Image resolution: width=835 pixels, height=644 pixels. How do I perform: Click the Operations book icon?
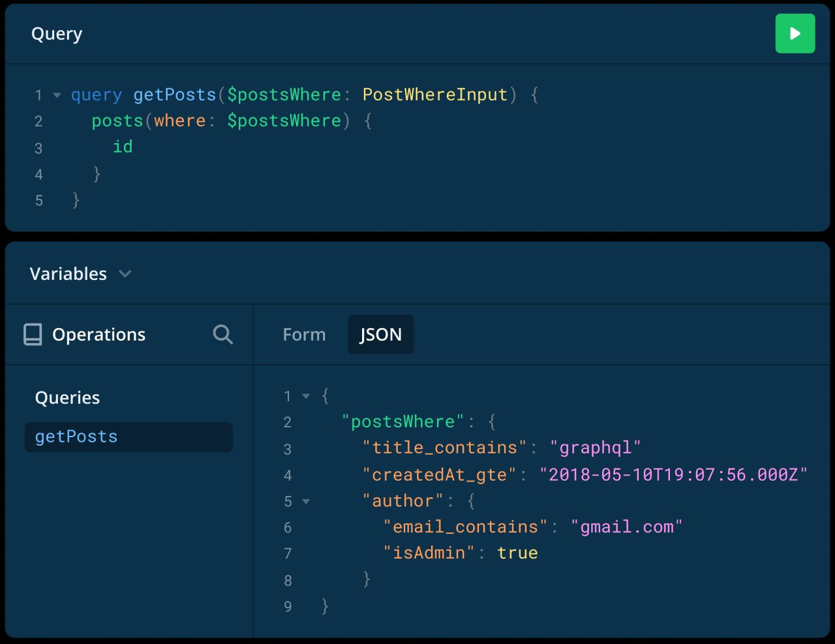[x=33, y=334]
